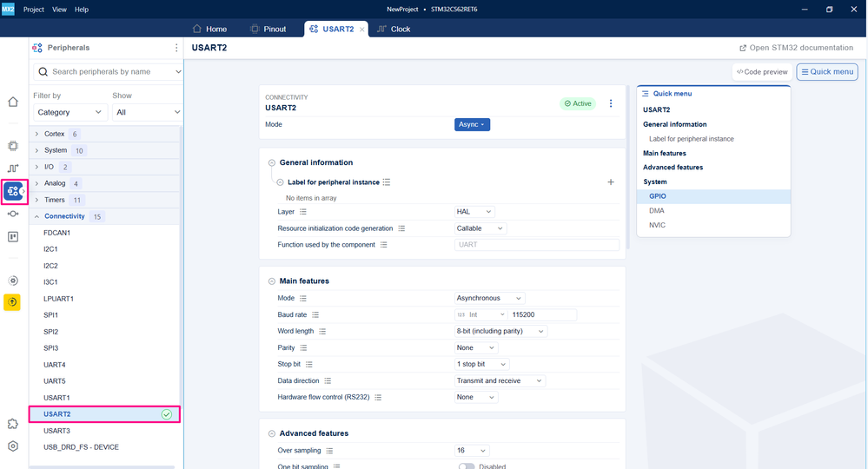This screenshot has height=469, width=868.
Task: Click the circular target icon in the sidebar
Action: tap(13, 281)
